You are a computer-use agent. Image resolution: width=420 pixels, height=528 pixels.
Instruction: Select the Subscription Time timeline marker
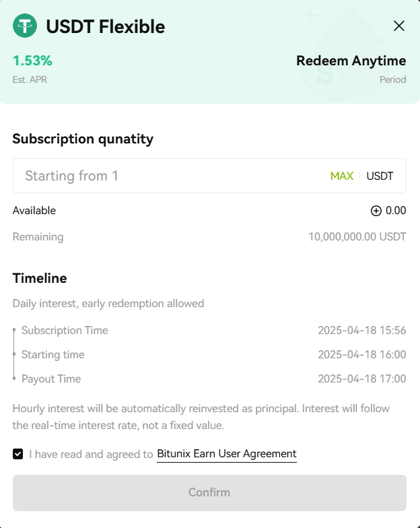coord(14,330)
